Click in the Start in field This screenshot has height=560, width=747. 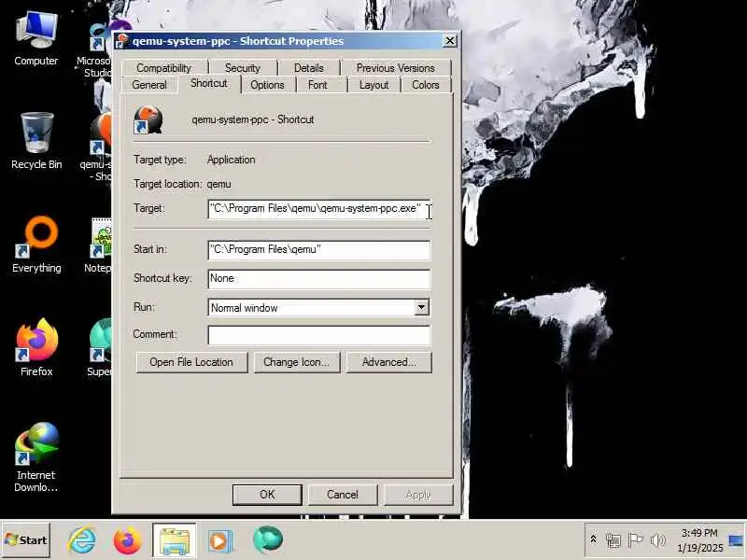(318, 250)
